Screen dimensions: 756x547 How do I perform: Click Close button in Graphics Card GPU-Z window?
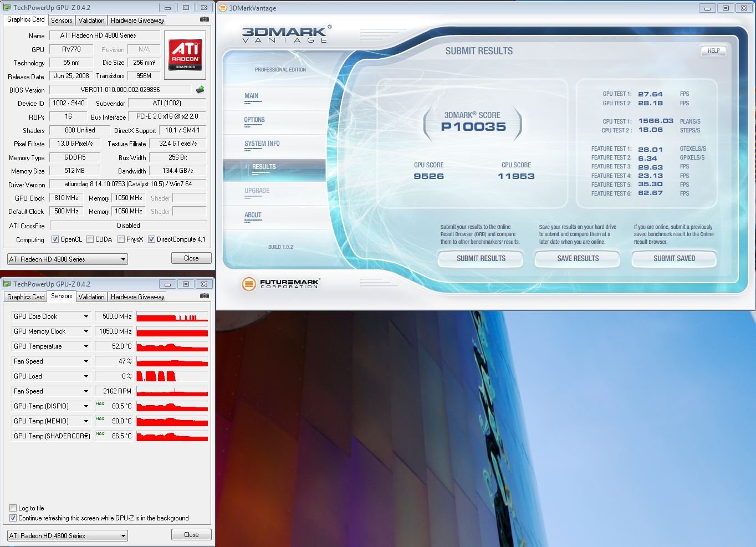(x=191, y=258)
